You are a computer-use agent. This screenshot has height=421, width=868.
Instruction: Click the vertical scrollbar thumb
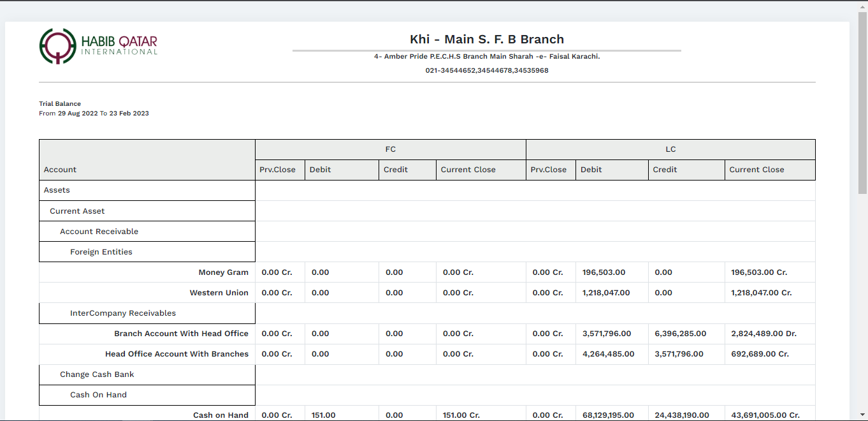tap(862, 102)
